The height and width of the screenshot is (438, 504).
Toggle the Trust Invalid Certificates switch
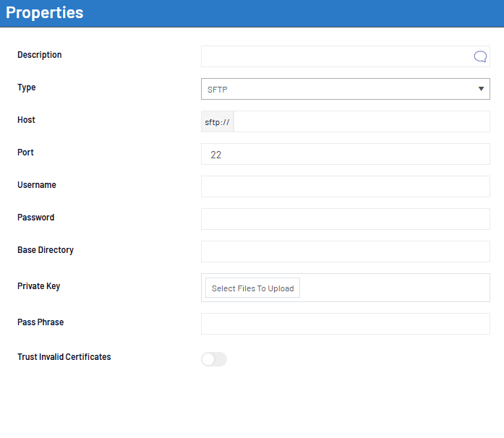pos(214,359)
